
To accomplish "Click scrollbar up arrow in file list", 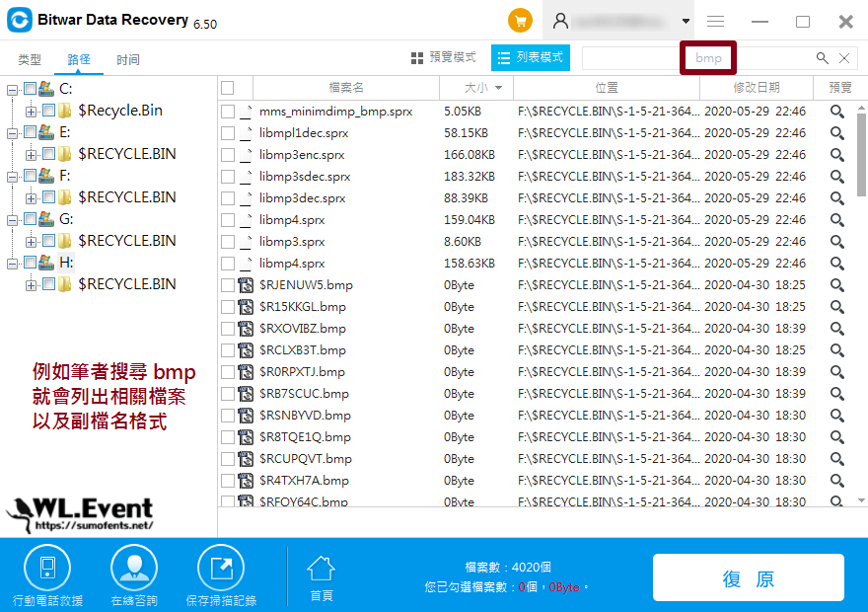I will click(x=861, y=108).
